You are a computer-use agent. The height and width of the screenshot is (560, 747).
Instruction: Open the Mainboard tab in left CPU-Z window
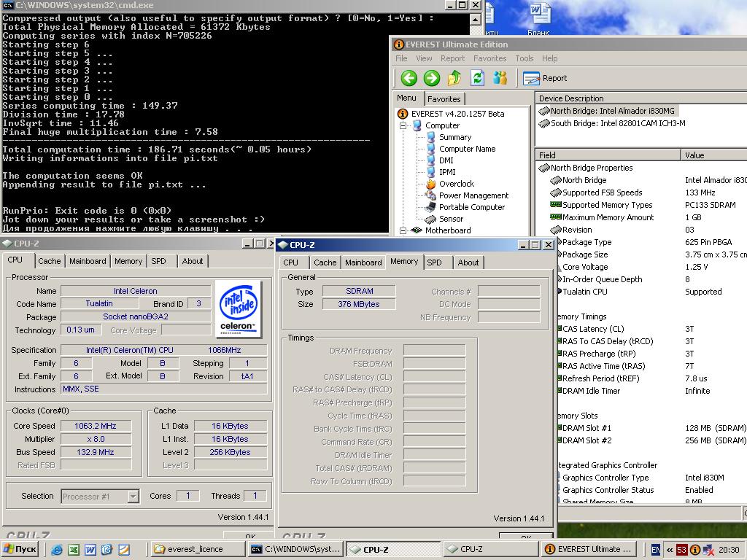88,261
